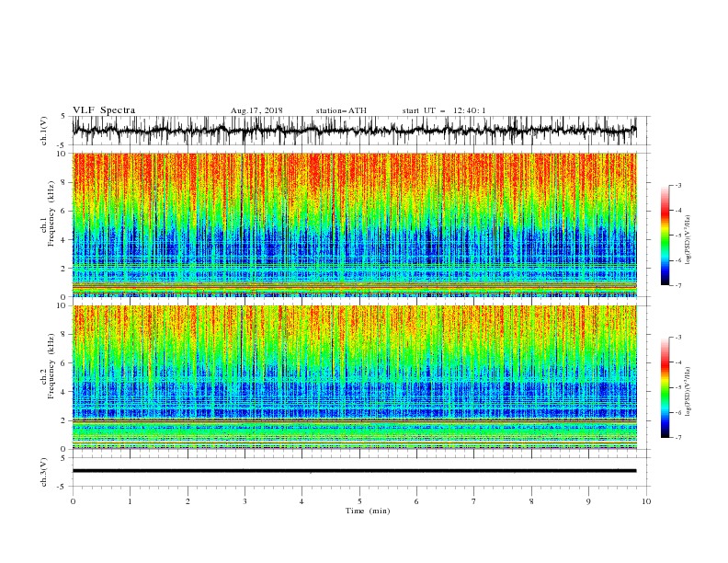Click the ch.2 color scale bar
The image size is (728, 563).
(665, 387)
